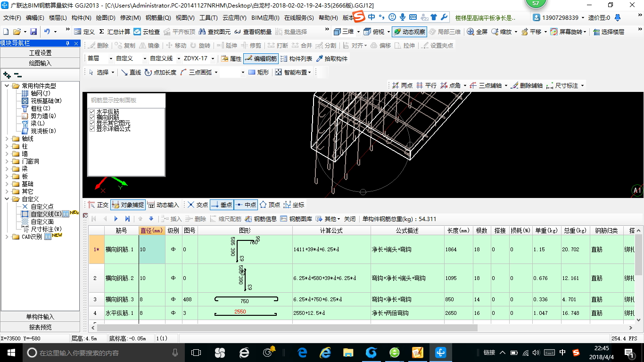Open 钢筋量(Q) menu

[x=158, y=18]
